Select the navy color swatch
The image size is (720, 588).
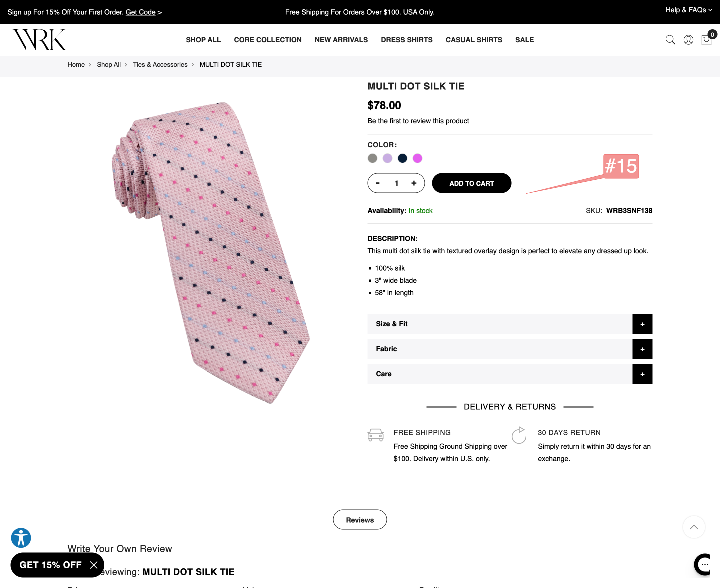coord(402,158)
